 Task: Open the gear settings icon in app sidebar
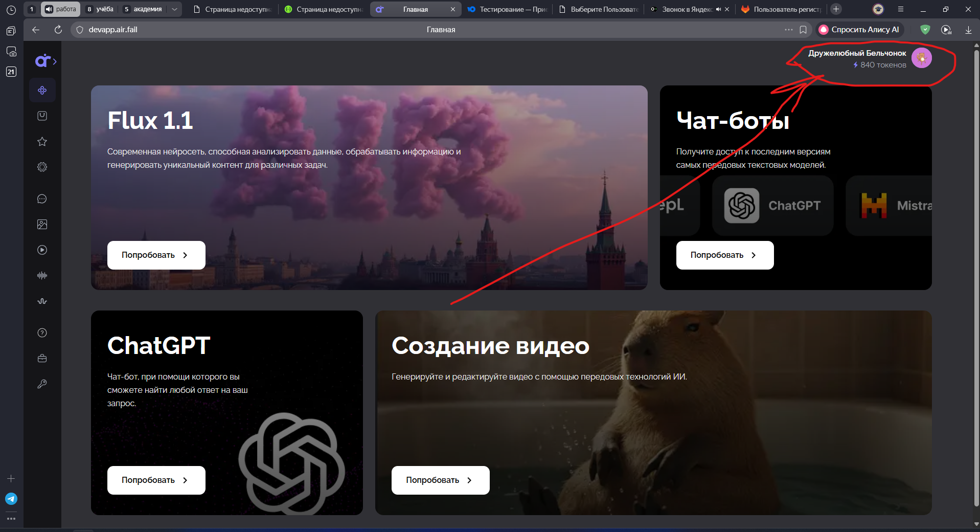(42, 167)
